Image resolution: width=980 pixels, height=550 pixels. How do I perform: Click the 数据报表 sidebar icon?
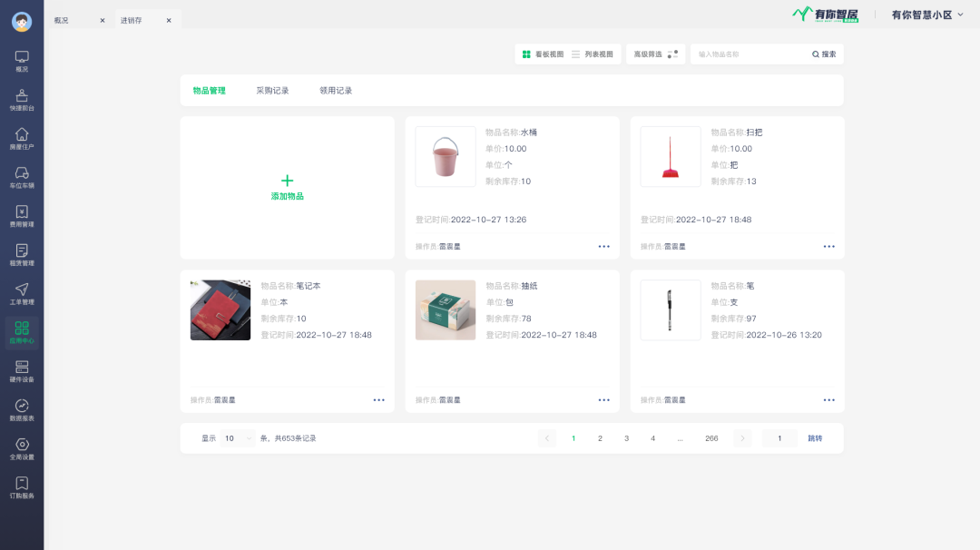[22, 409]
